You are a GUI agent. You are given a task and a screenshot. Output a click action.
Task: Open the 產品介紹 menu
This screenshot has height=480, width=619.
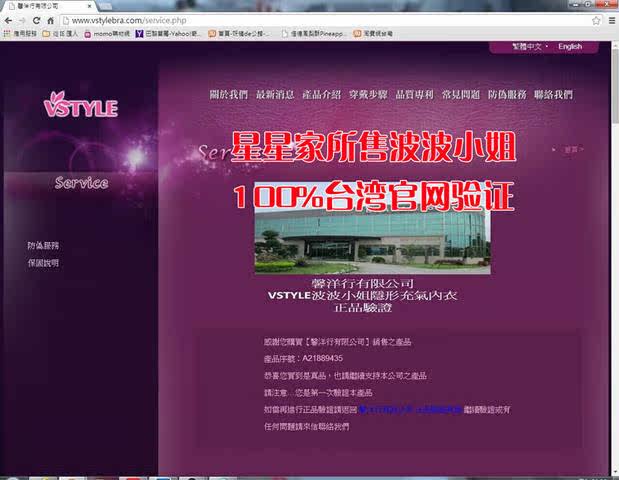321,94
